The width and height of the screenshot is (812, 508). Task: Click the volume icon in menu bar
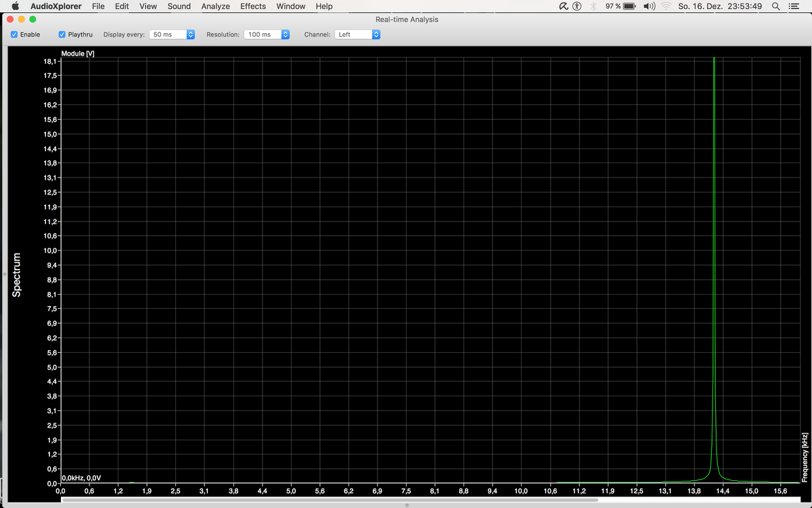(650, 6)
